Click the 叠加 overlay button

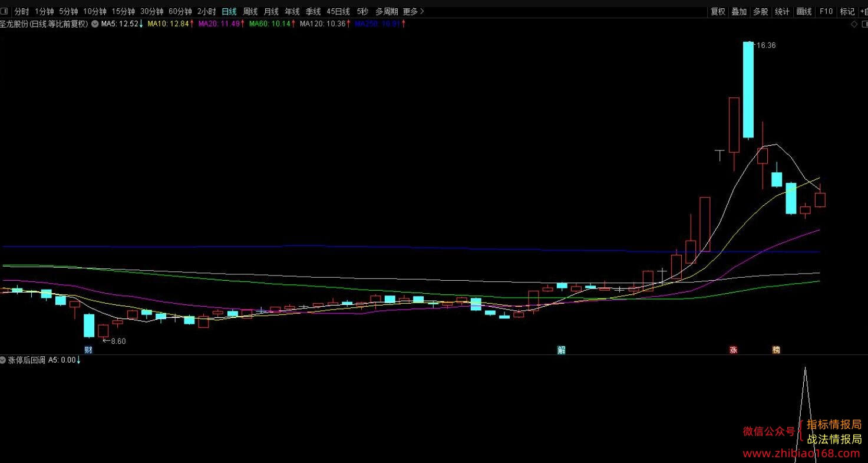pyautogui.click(x=739, y=11)
